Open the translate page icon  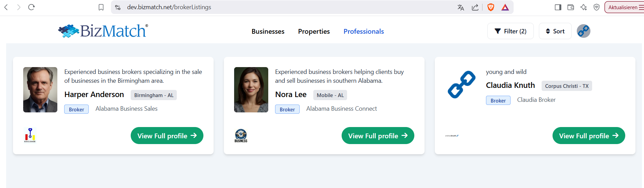[x=461, y=7]
